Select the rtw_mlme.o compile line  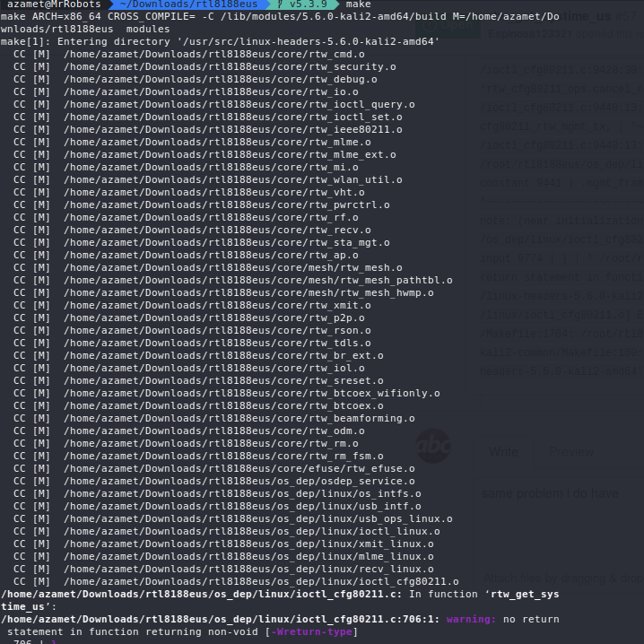[x=192, y=142]
